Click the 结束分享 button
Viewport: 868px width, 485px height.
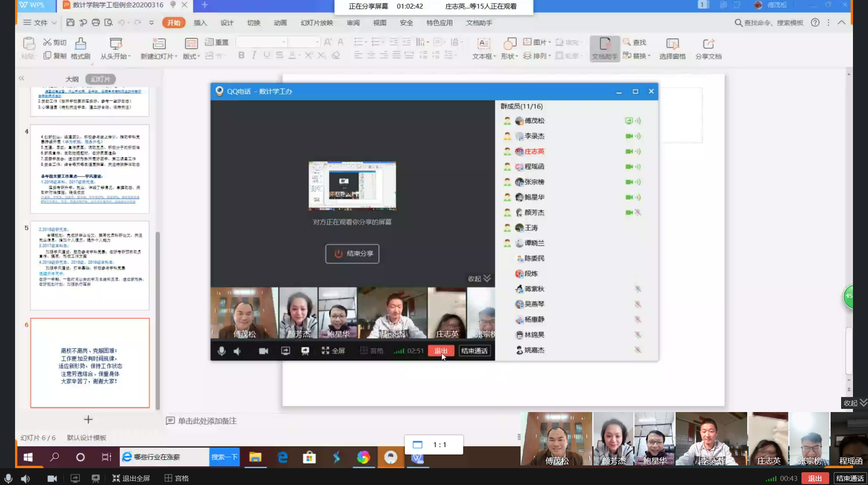click(x=352, y=253)
